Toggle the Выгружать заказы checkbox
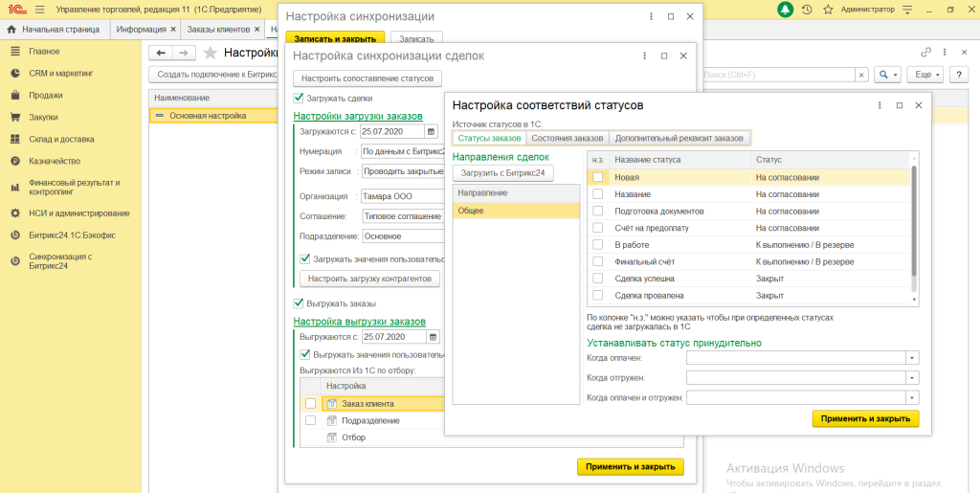 299,303
